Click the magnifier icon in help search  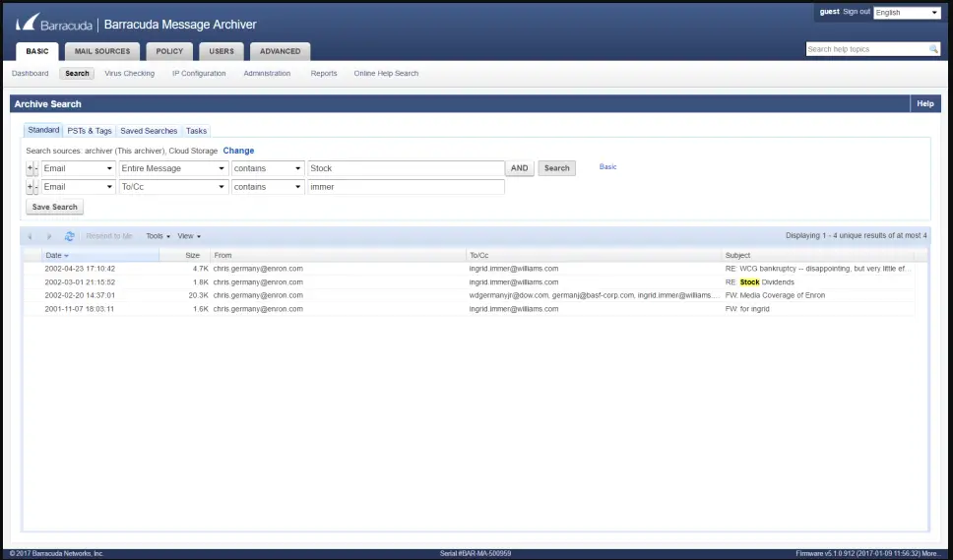click(933, 49)
